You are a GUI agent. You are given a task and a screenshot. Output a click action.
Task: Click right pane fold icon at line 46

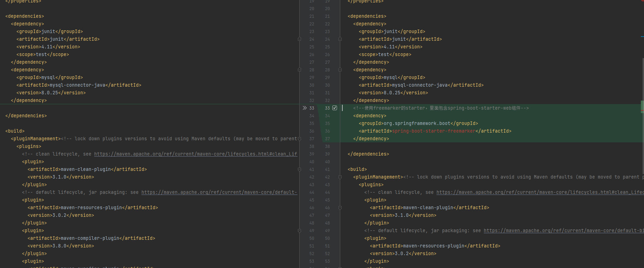[340, 207]
